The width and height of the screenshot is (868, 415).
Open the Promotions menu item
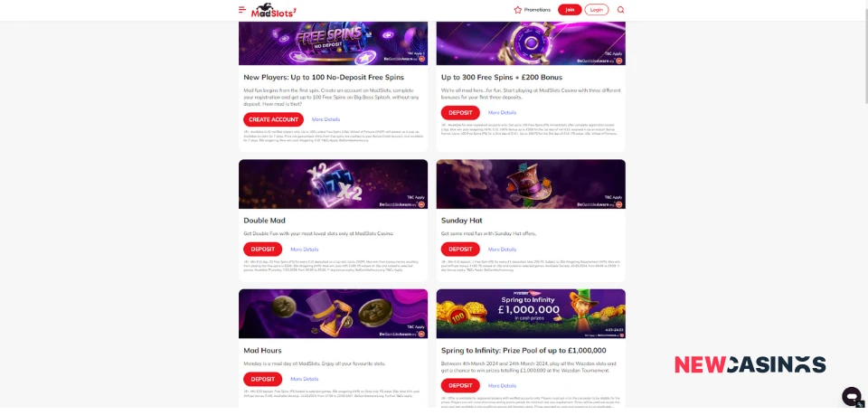(x=533, y=9)
